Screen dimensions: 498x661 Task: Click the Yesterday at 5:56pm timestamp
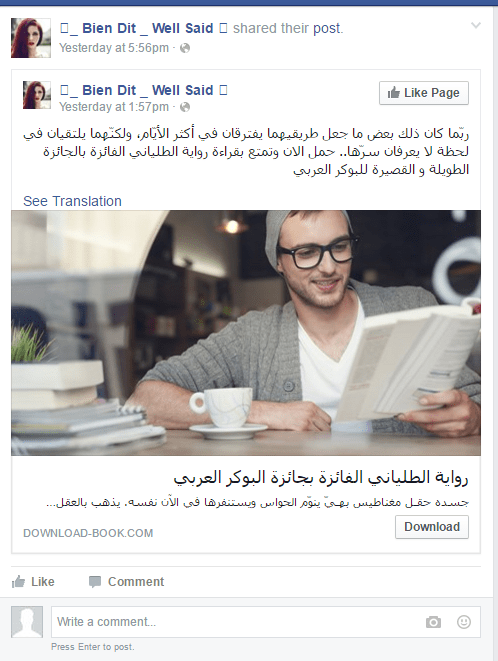pos(114,48)
